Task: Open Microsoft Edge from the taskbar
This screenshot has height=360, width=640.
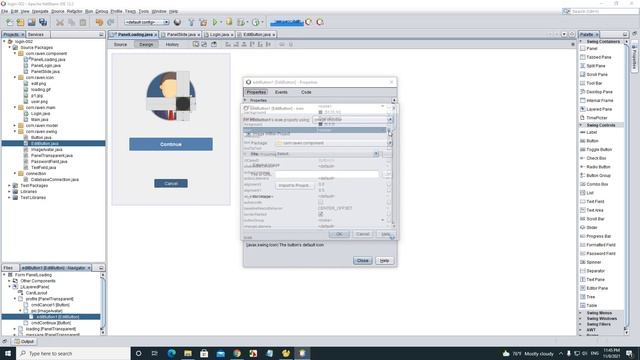Action: click(x=171, y=353)
